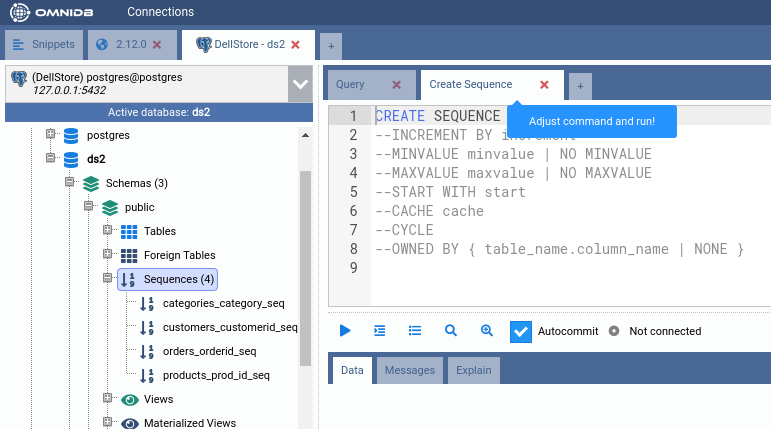
Task: Collapse the public schema node
Action: click(89, 206)
